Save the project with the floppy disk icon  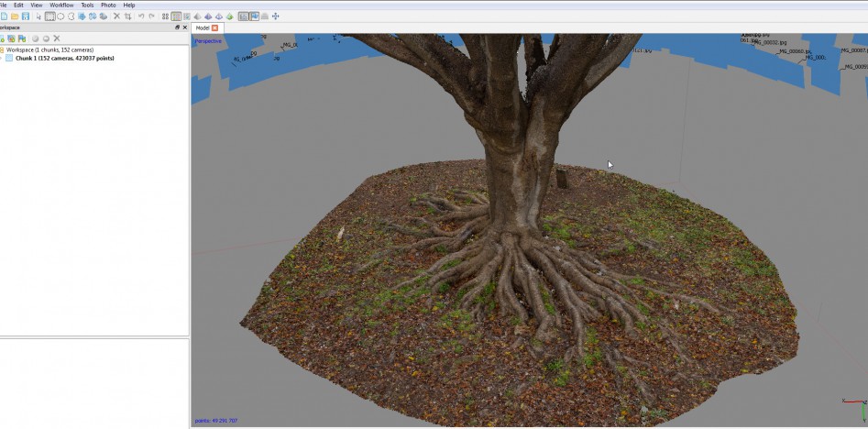pos(26,16)
